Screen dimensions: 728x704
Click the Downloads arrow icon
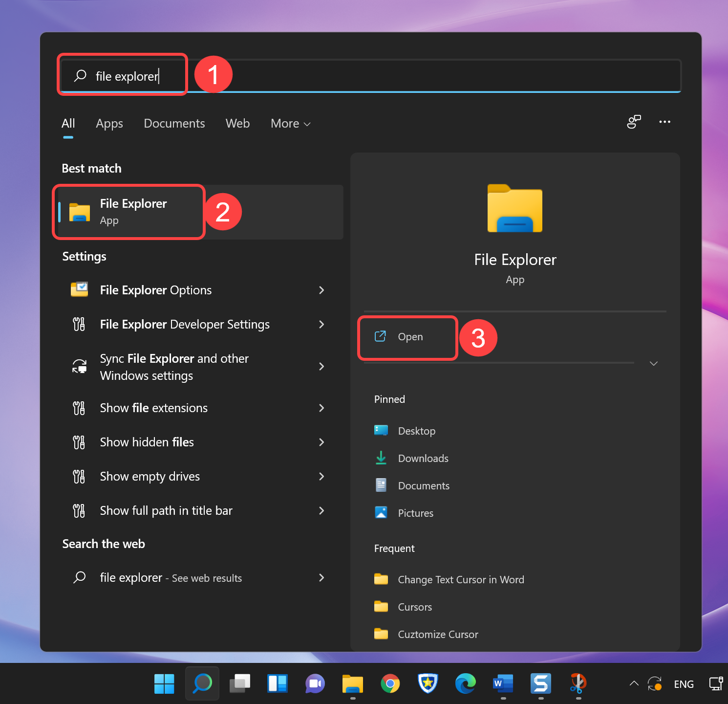point(381,458)
